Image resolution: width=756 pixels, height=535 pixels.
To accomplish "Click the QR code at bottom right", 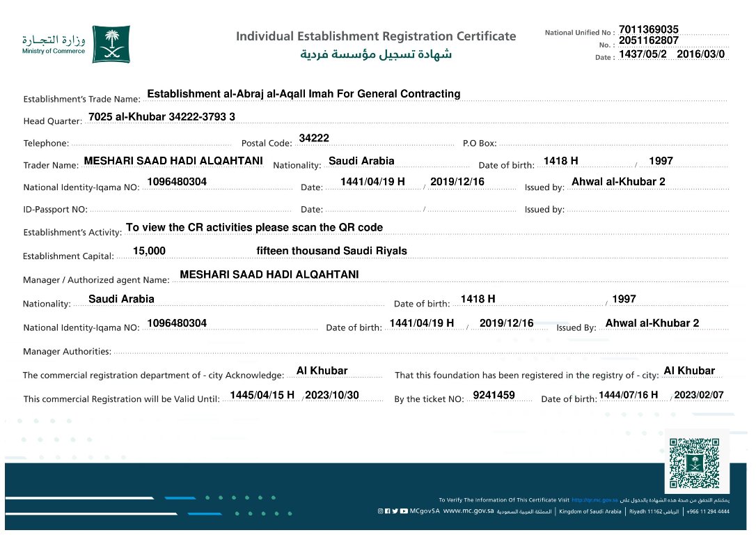I will pos(694,463).
